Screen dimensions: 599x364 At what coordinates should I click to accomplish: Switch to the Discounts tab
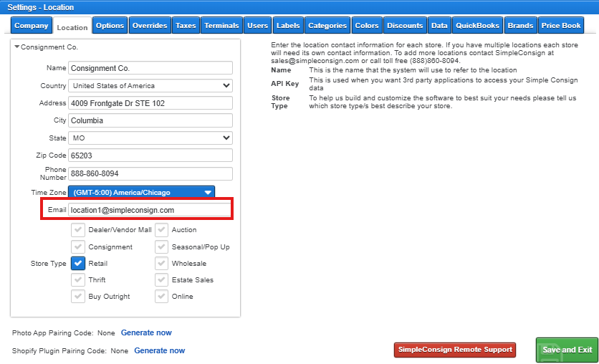(x=405, y=26)
